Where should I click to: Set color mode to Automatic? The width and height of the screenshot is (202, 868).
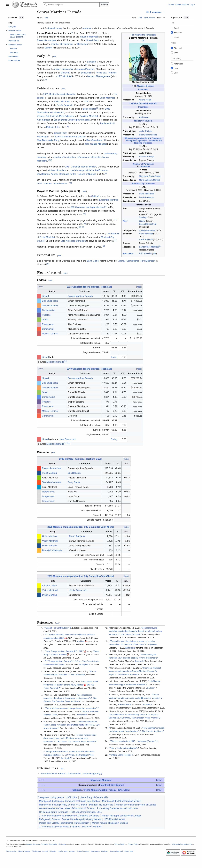click(172, 64)
